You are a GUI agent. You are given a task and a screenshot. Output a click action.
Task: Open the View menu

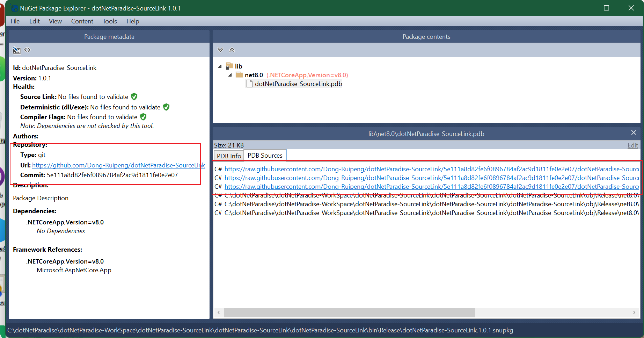(x=55, y=21)
